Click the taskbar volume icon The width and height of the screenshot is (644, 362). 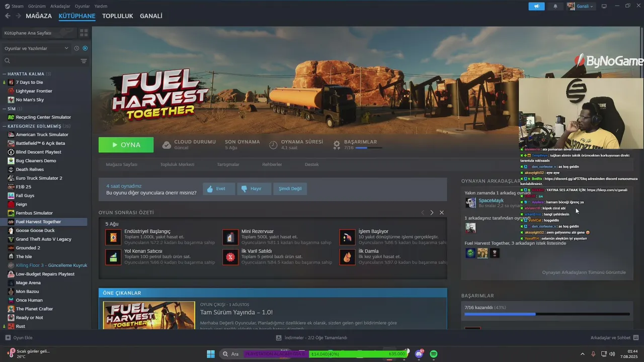[x=612, y=354]
